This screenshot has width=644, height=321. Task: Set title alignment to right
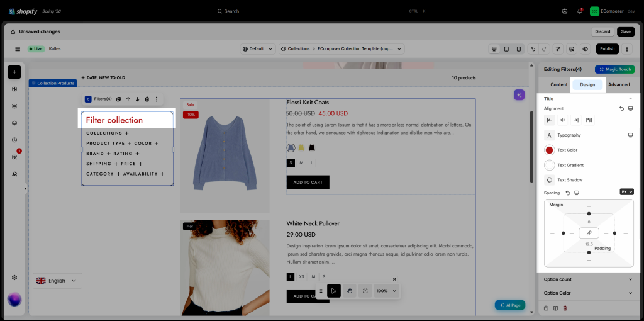click(x=576, y=120)
